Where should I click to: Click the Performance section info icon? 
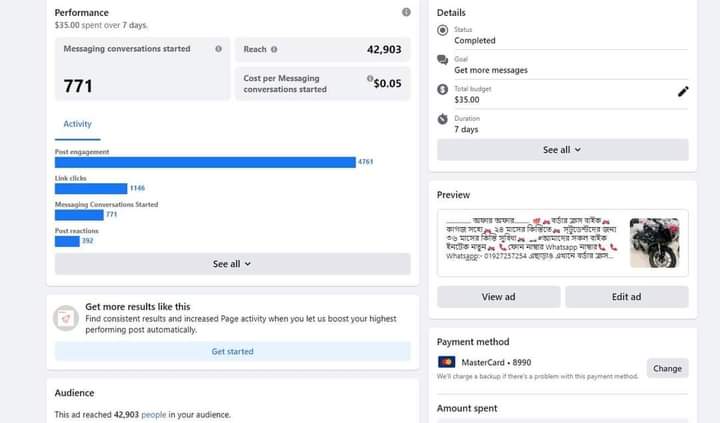406,12
